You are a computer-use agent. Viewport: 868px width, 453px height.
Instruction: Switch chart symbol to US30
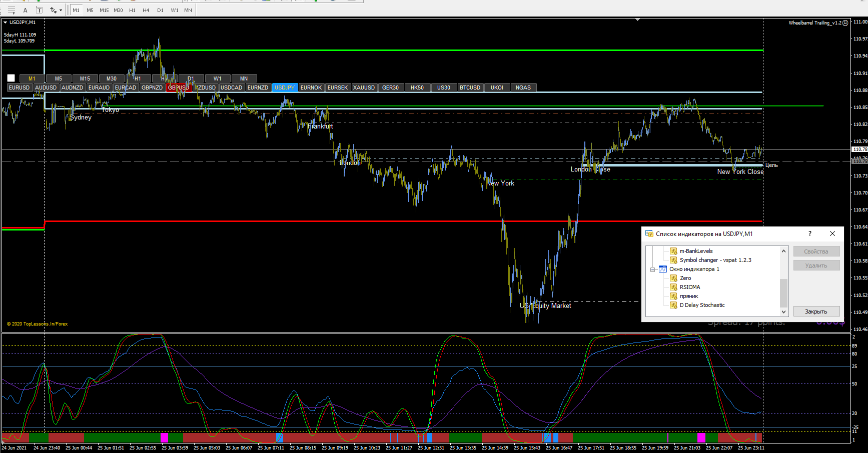click(x=444, y=87)
